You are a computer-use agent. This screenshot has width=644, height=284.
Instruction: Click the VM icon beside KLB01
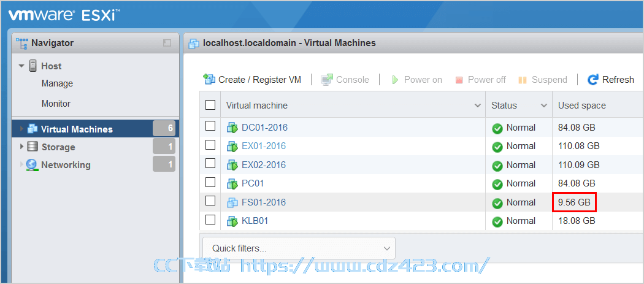[232, 221]
